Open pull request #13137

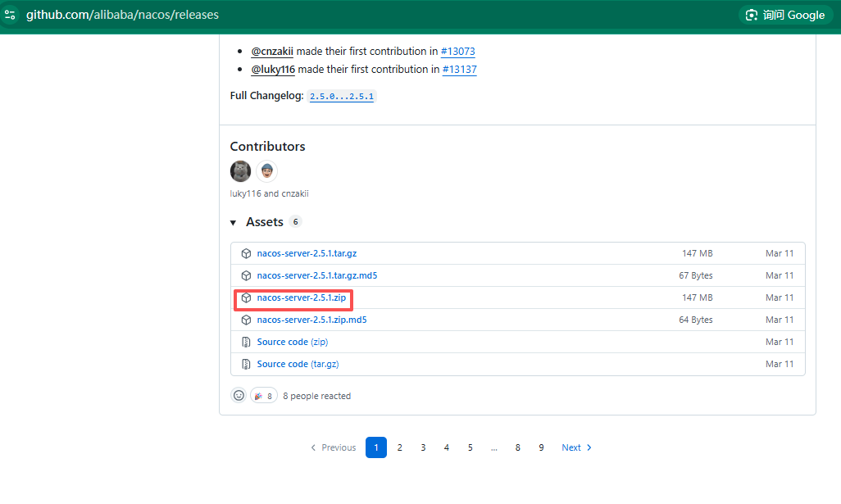point(459,70)
